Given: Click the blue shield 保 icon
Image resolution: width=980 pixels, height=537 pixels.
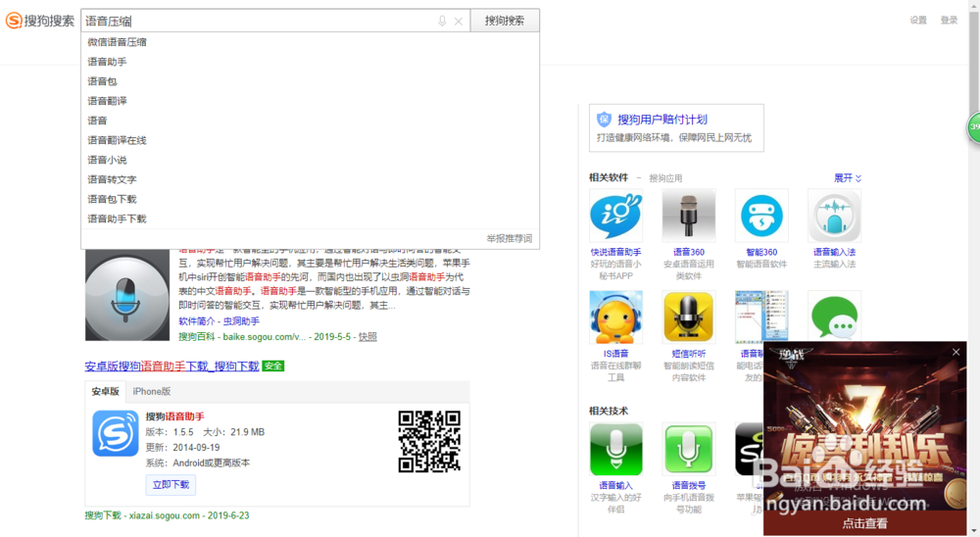Looking at the screenshot, I should [x=604, y=119].
